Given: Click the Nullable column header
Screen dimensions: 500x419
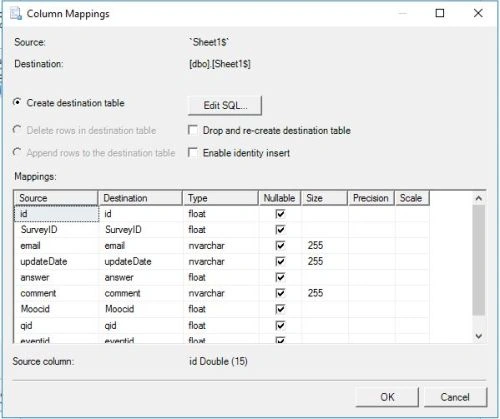Looking at the screenshot, I should coord(279,198).
